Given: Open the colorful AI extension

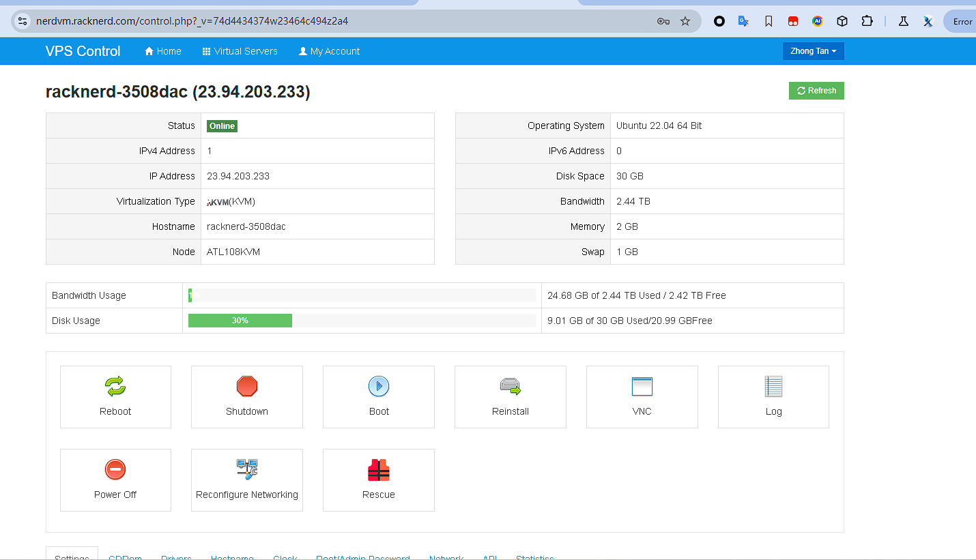Looking at the screenshot, I should tap(818, 21).
